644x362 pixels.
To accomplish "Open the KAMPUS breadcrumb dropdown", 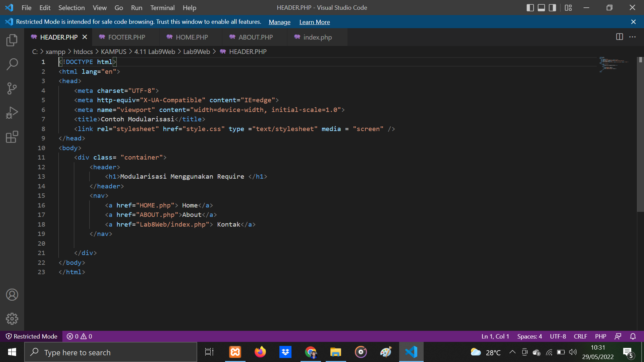I will coord(113,52).
